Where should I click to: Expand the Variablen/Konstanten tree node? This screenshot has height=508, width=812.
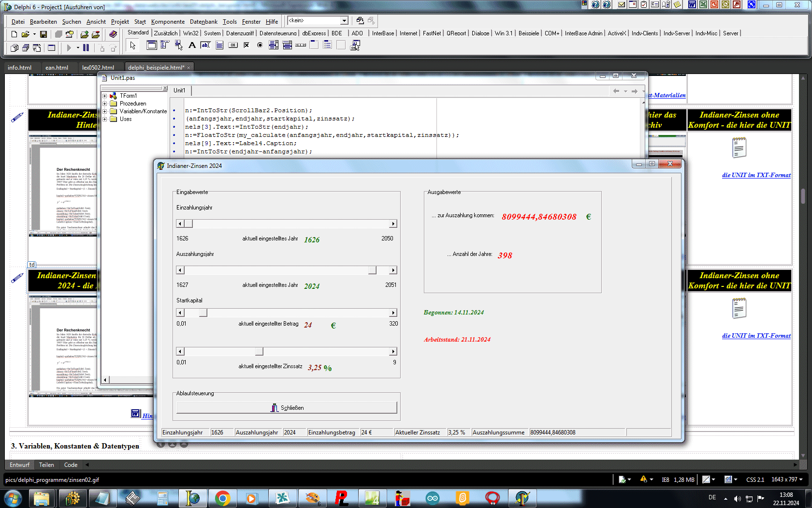104,111
